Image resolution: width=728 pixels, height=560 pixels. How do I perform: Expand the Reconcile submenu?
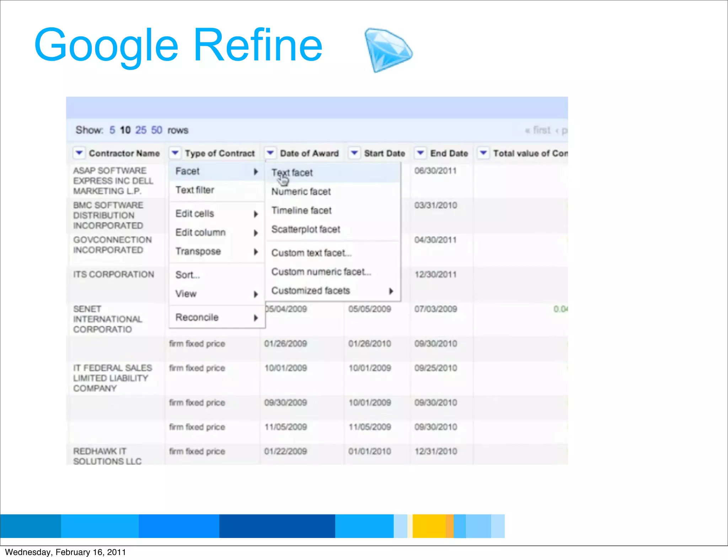tap(216, 317)
